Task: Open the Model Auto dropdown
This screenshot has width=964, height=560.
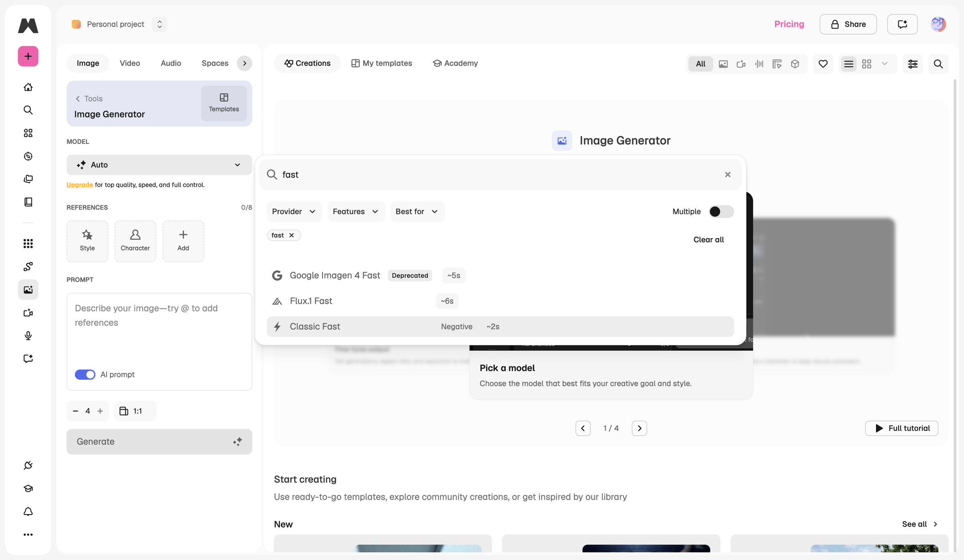Action: pyautogui.click(x=159, y=165)
